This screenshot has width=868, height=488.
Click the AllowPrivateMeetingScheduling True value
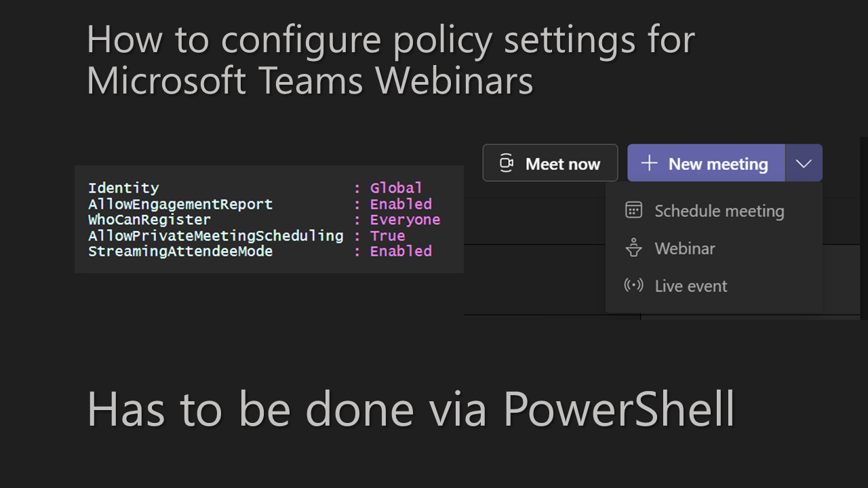tap(387, 236)
